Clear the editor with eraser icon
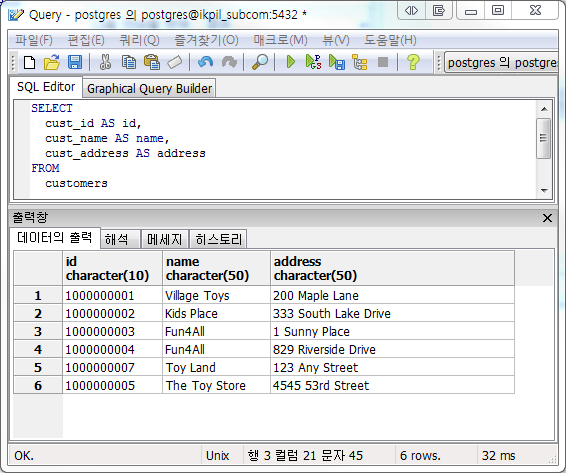 175,62
